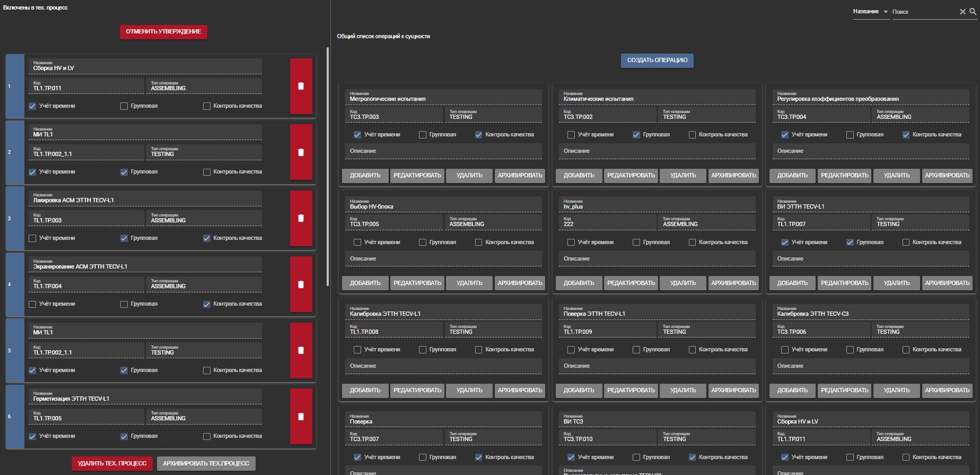Toggle "Контроль качества" for row 3 Лакировка АСМ
Viewport: 980px width, 475px height.
pos(207,238)
